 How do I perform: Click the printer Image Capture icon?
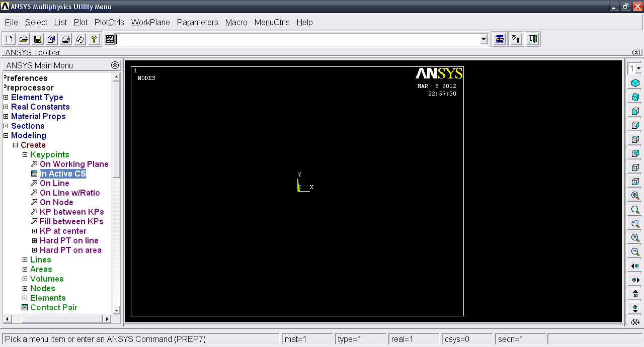coord(65,39)
